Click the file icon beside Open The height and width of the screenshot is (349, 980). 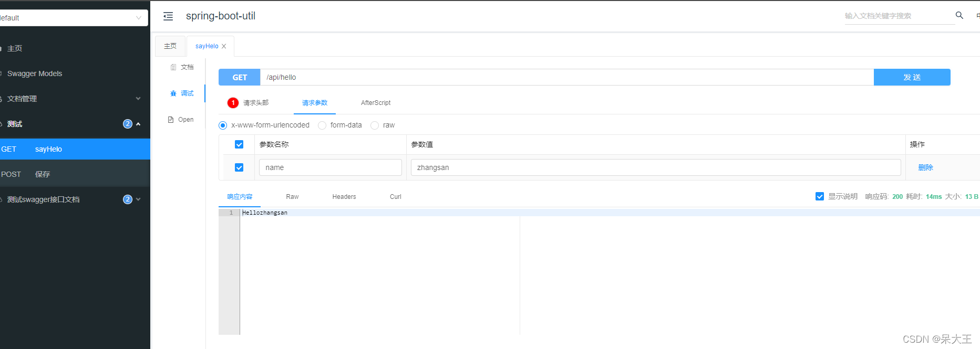(171, 120)
